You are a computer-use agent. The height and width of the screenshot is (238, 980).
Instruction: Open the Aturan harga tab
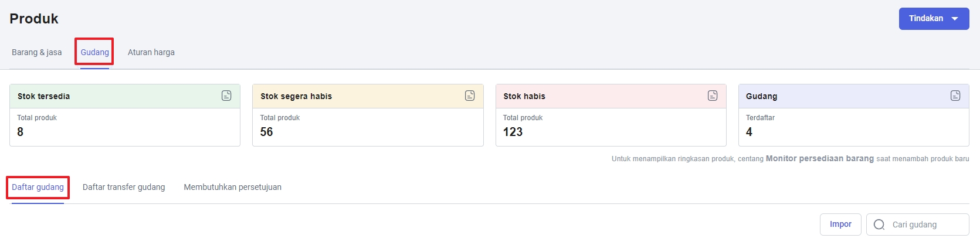pos(151,52)
